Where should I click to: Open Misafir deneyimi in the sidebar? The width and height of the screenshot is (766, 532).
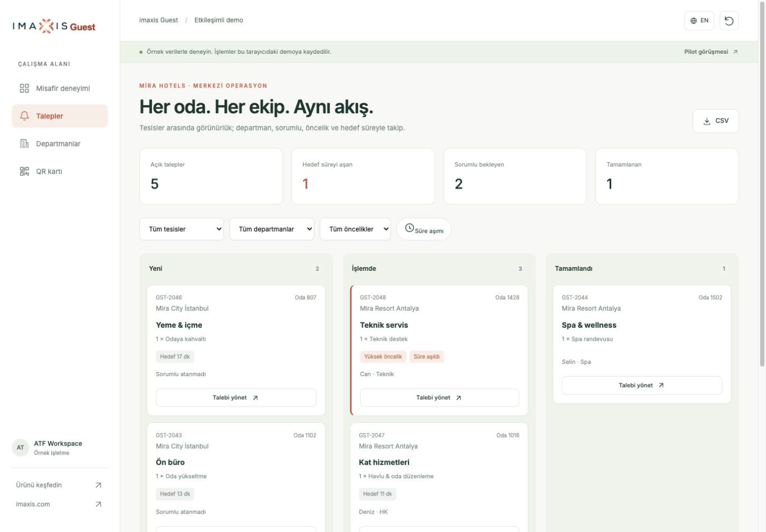(60, 88)
